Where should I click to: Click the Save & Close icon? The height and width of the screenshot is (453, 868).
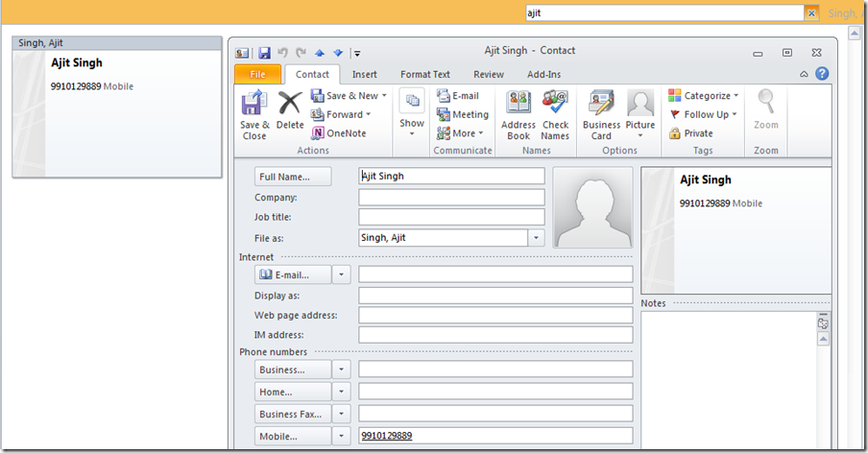(x=254, y=115)
